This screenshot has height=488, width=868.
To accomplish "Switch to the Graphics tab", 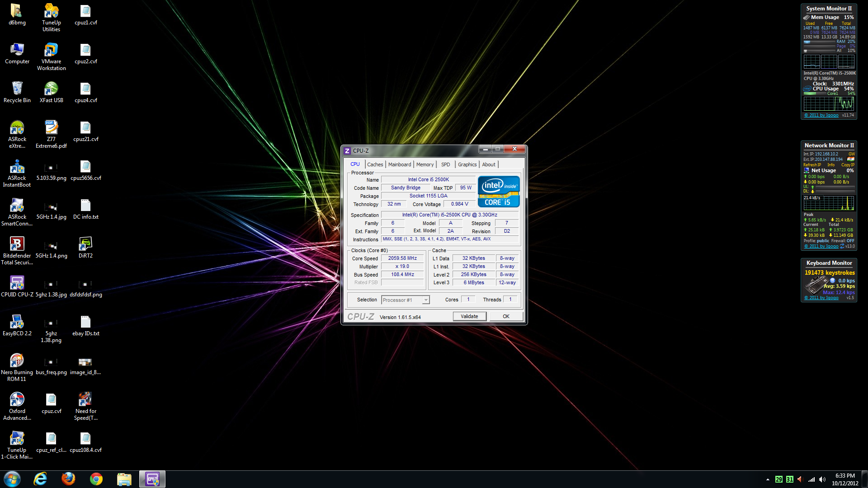I will point(467,164).
